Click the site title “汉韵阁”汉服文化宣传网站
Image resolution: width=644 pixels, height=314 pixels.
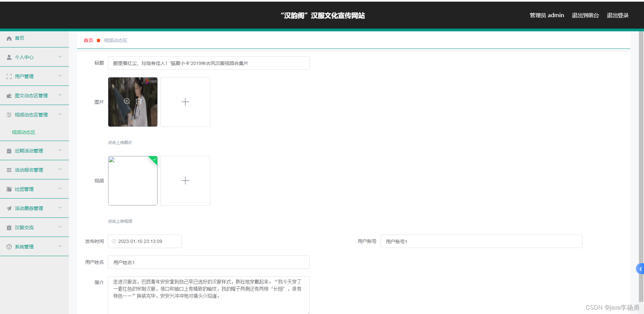click(323, 15)
